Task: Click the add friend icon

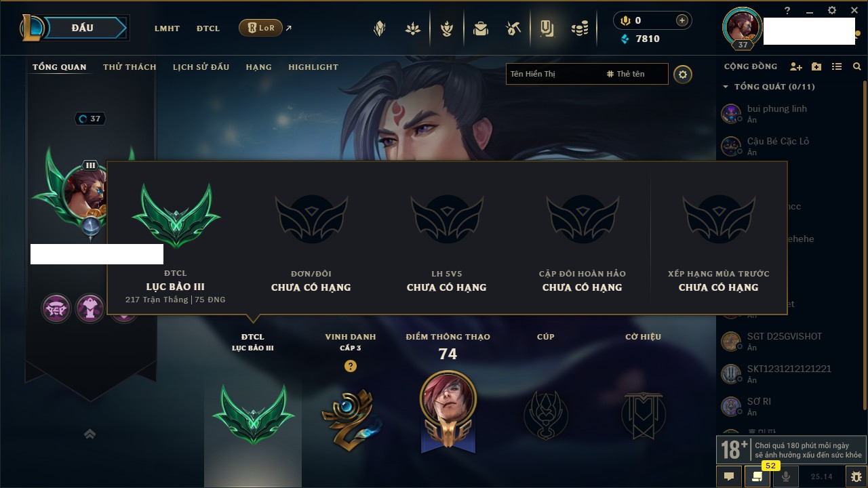Action: click(796, 66)
